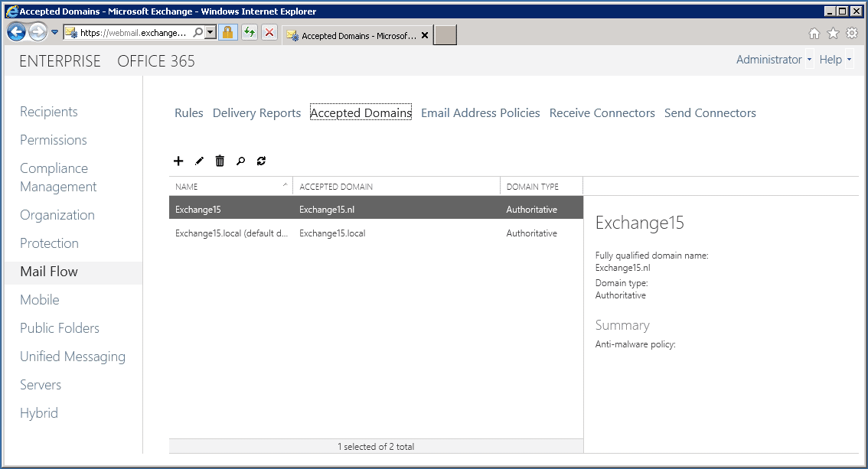Open the browser Home icon
Screen dimensions: 868x469
click(814, 34)
